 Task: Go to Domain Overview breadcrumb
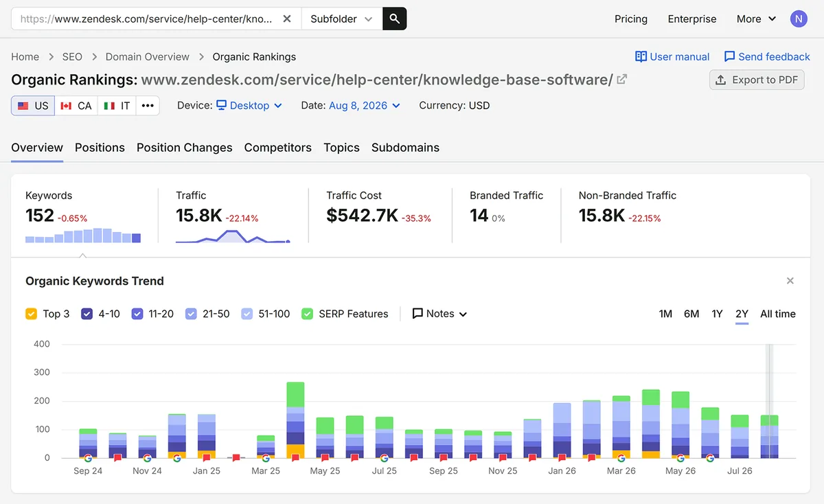(148, 57)
